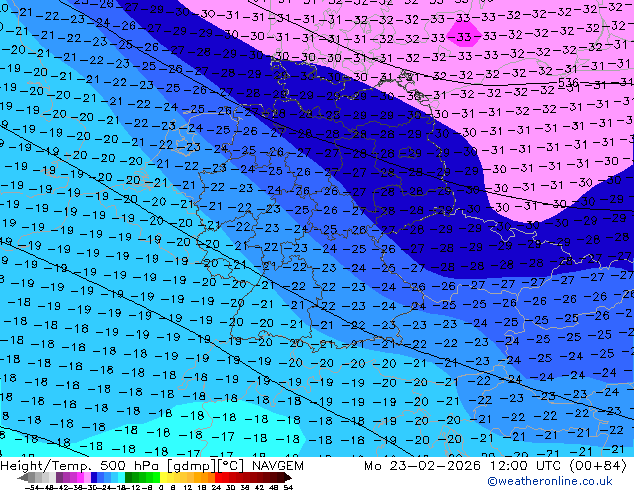Click the yellow segment of the color legend

tap(163, 478)
